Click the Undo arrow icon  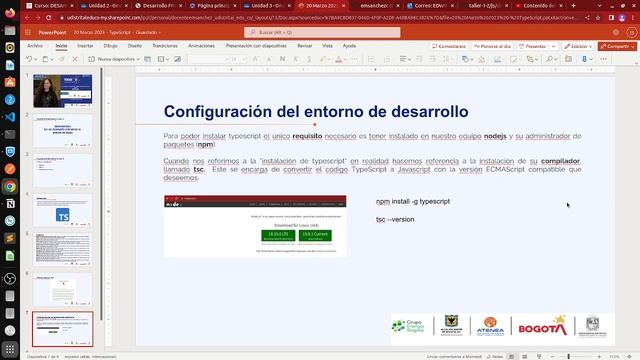pos(29,59)
